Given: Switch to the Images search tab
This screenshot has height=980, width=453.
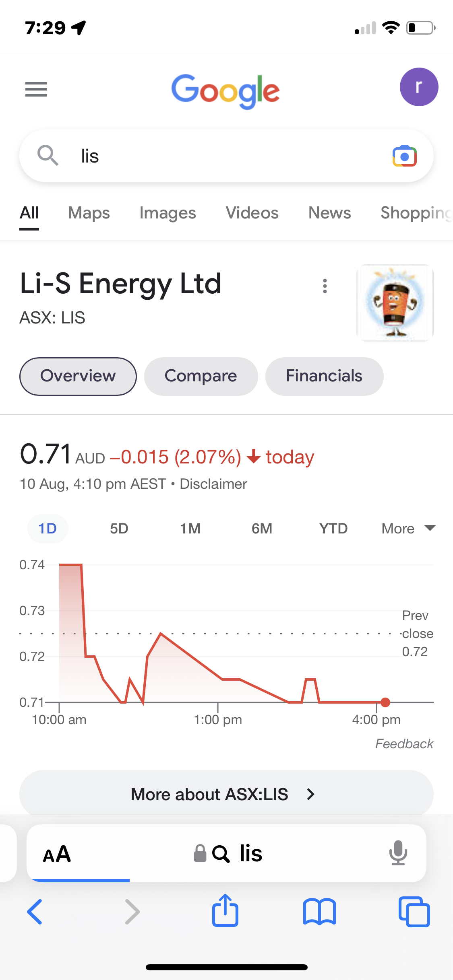Looking at the screenshot, I should (x=168, y=213).
